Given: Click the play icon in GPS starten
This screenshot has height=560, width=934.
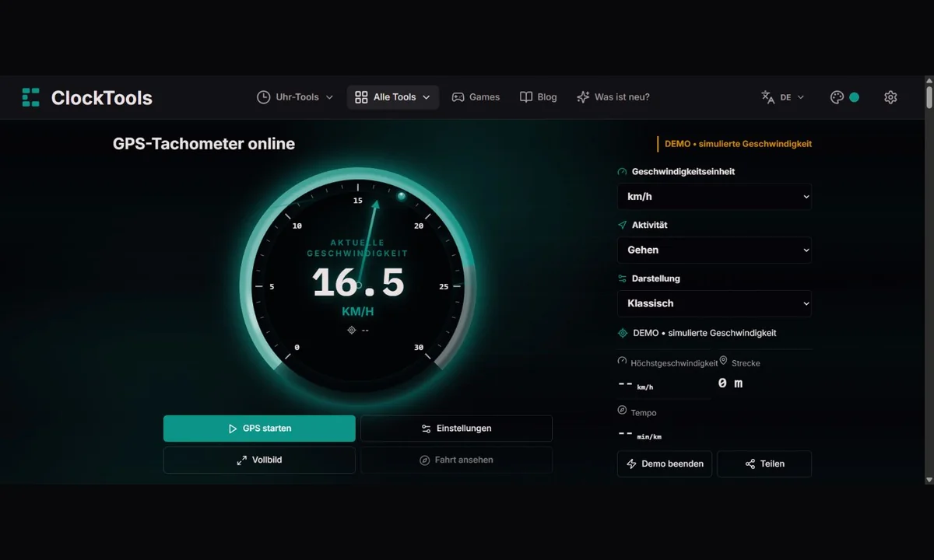Looking at the screenshot, I should click(x=233, y=429).
